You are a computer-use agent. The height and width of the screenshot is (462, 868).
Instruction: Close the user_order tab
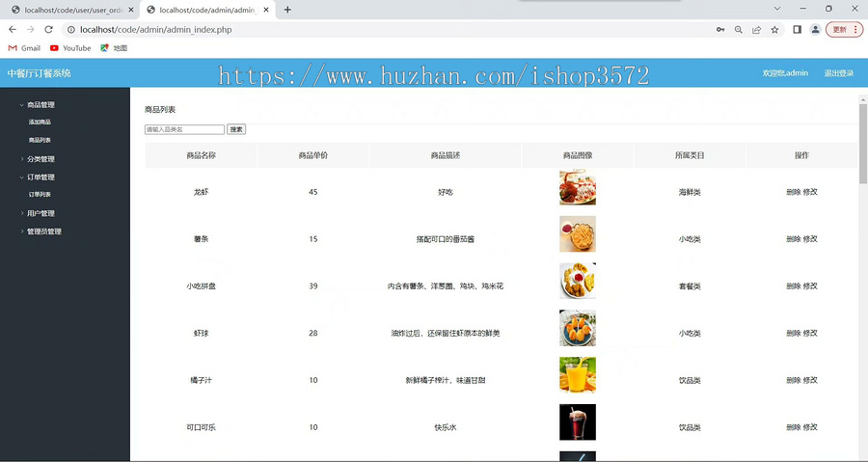[x=131, y=10]
